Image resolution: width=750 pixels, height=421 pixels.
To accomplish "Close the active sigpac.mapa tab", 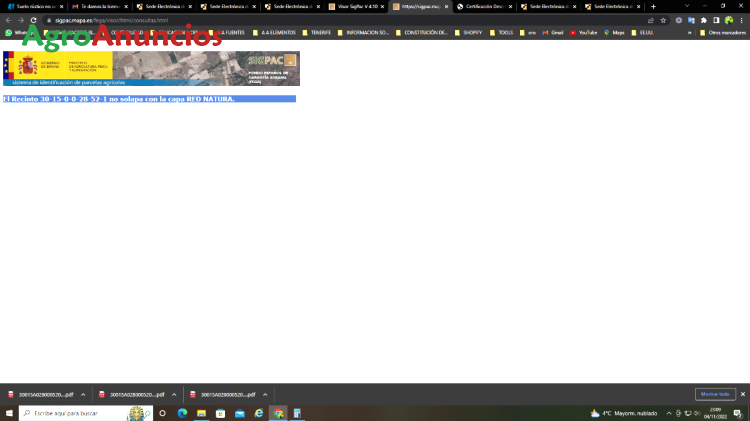I will click(446, 7).
